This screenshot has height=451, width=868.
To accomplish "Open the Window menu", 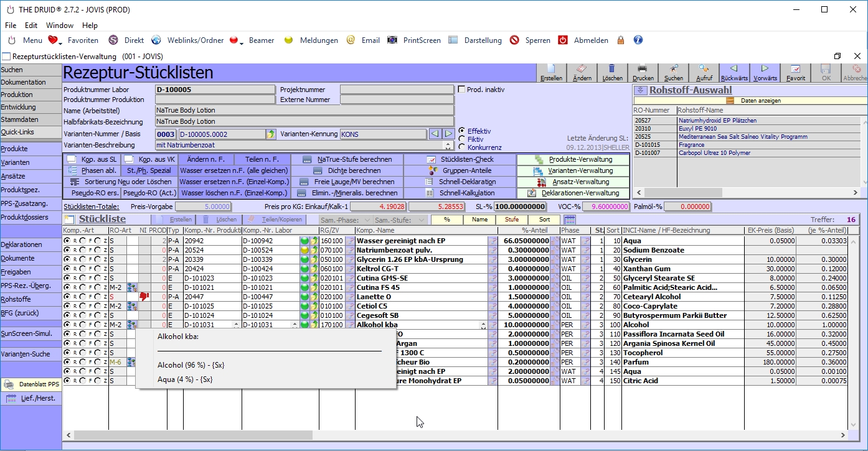I will coord(60,26).
